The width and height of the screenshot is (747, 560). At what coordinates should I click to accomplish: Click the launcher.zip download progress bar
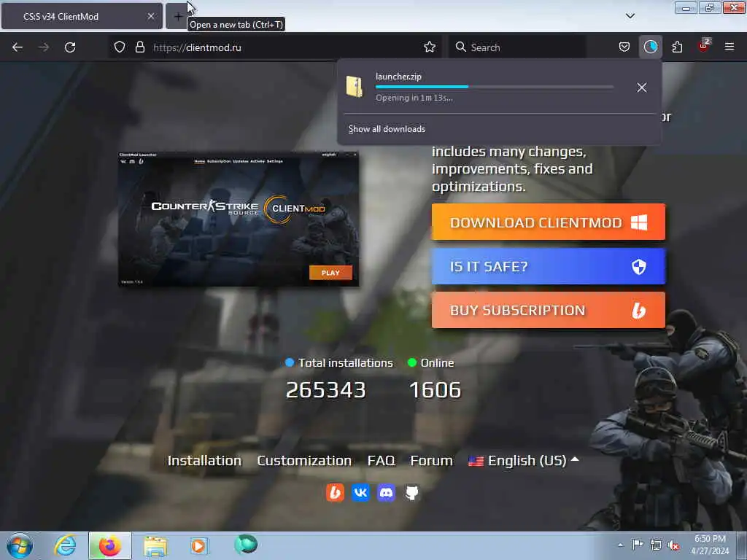[x=495, y=87]
